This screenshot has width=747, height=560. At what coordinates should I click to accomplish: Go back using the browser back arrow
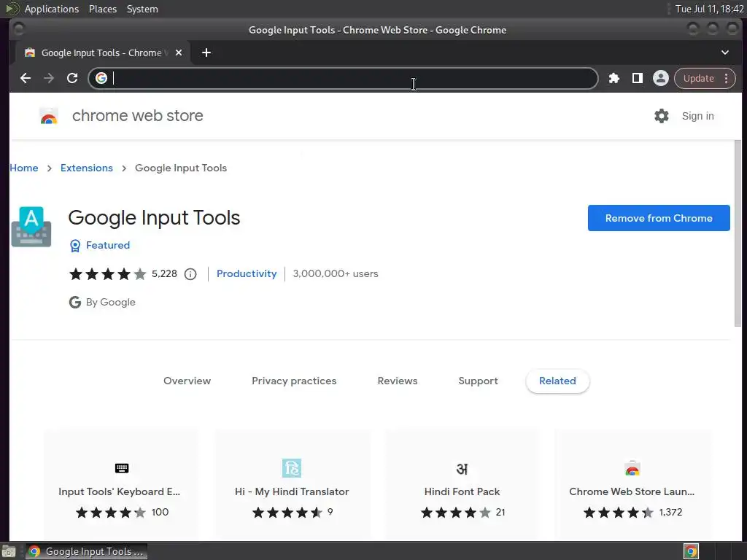[26, 78]
